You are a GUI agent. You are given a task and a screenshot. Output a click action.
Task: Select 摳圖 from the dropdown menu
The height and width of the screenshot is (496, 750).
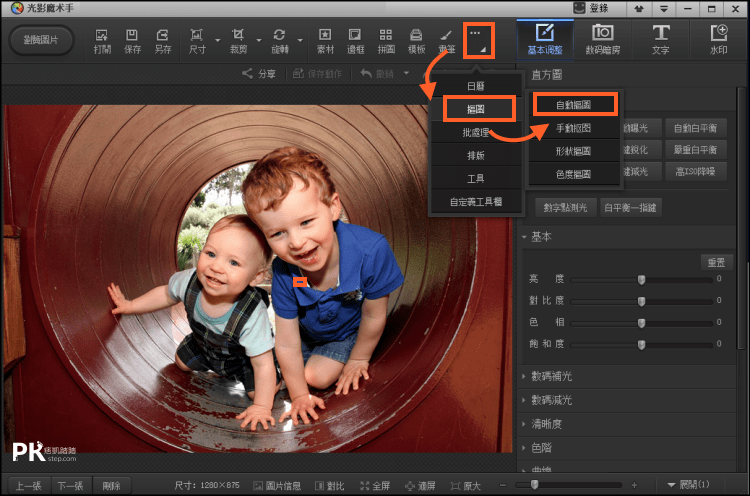pyautogui.click(x=475, y=109)
